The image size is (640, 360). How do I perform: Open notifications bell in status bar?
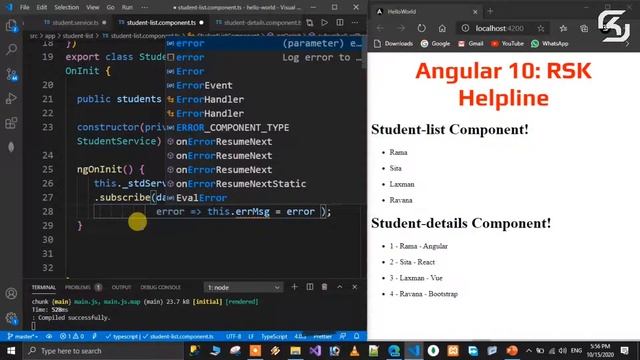click(x=356, y=336)
